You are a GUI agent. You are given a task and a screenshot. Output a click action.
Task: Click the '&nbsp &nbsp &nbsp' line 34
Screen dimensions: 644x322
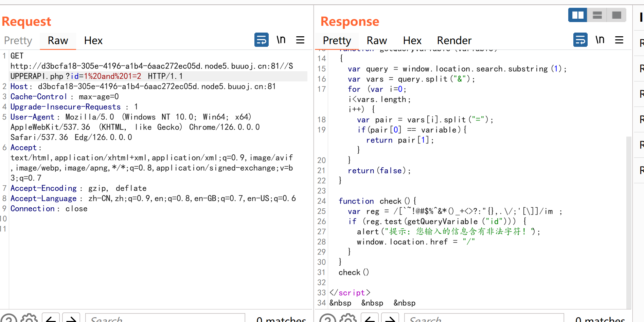[x=372, y=303]
